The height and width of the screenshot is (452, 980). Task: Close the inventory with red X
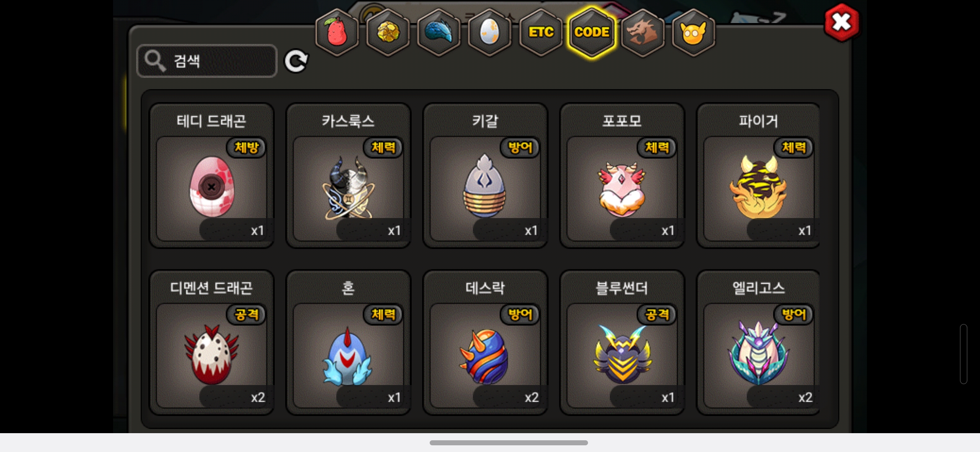click(x=842, y=23)
